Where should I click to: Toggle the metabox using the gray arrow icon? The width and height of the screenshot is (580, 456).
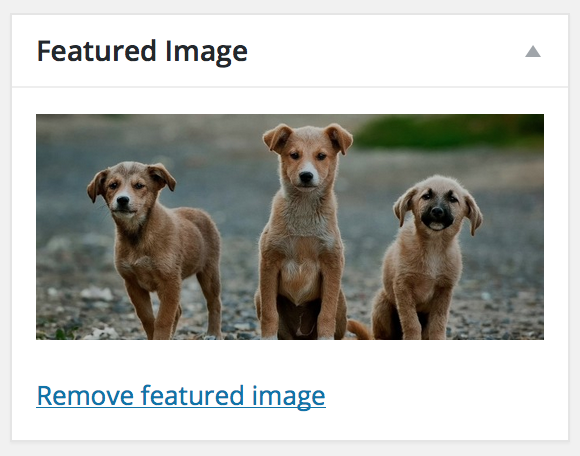coord(533,51)
